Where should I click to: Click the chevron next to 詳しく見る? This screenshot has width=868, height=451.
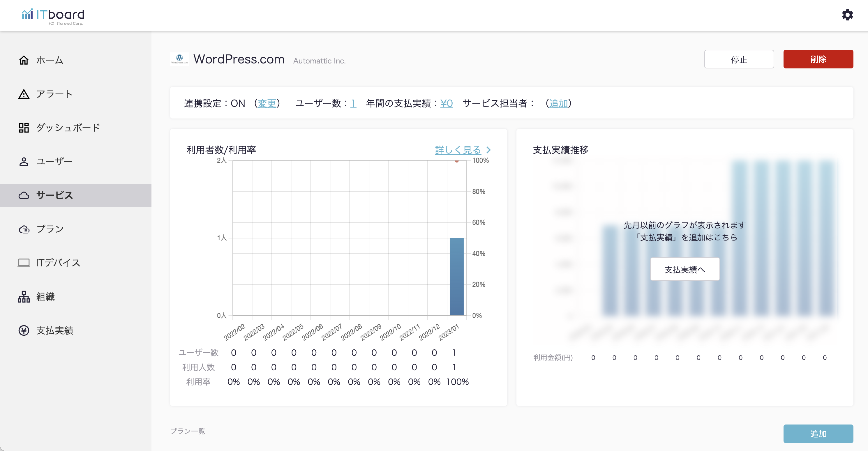(488, 150)
